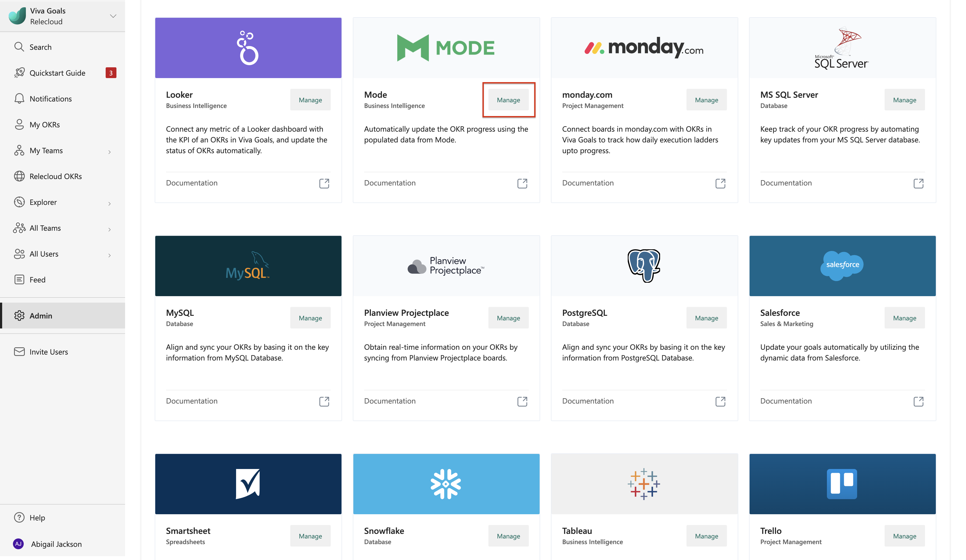Click the Invite Users envelope icon

19,352
